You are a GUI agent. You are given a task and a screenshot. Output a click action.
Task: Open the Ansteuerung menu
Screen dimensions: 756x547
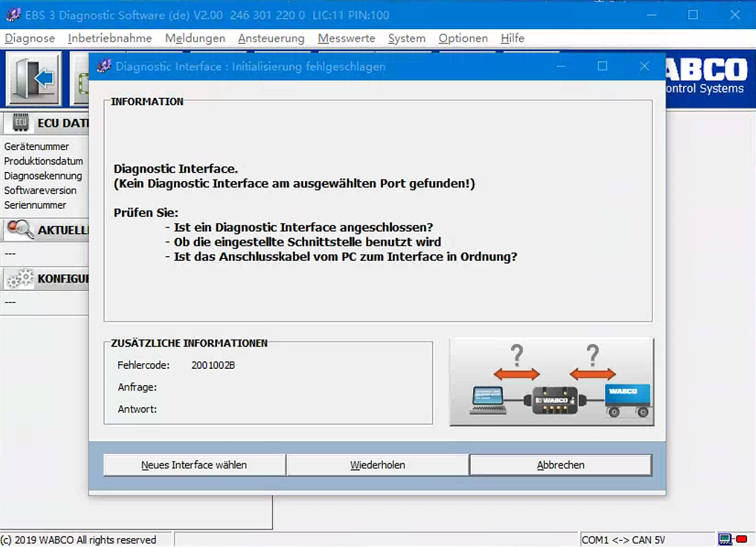click(x=271, y=38)
